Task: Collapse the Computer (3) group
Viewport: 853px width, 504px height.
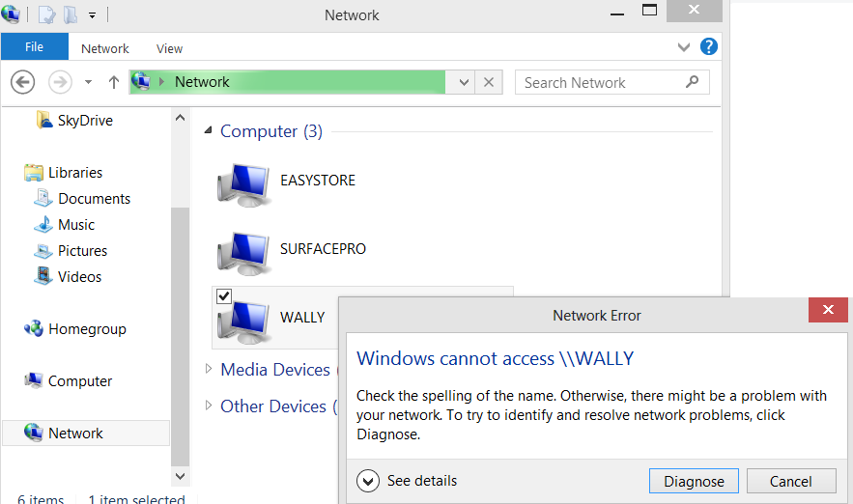Action: pyautogui.click(x=208, y=130)
